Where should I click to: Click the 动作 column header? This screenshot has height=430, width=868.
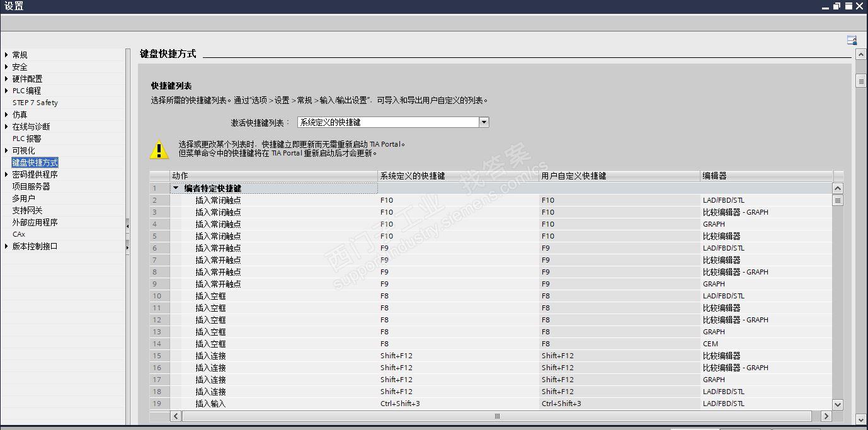(x=273, y=176)
